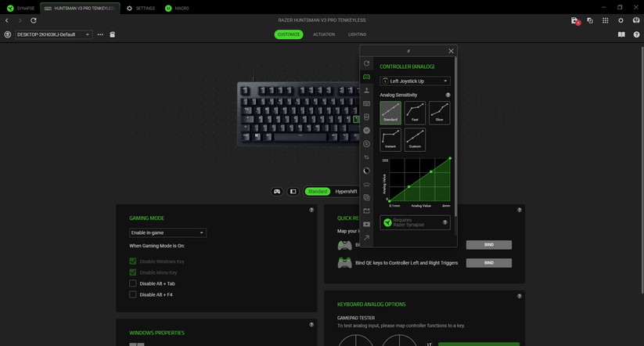
Task: Switch to the Actuation tab
Action: [323, 34]
